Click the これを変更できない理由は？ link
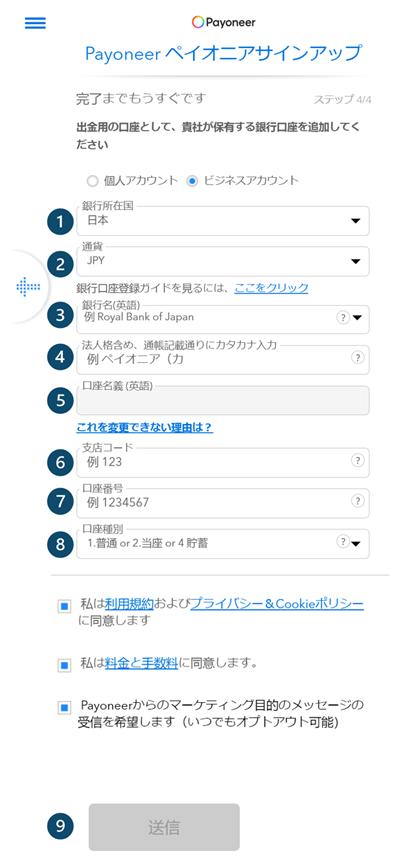Viewport: 418px width, 864px height. [145, 428]
